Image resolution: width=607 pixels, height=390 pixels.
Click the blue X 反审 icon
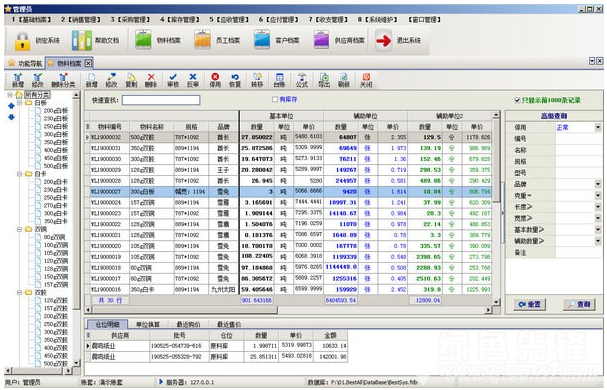[x=193, y=80]
